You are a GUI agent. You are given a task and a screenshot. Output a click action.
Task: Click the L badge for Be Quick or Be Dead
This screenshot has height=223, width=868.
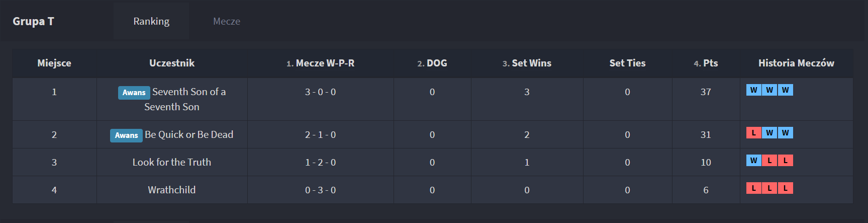click(x=753, y=133)
